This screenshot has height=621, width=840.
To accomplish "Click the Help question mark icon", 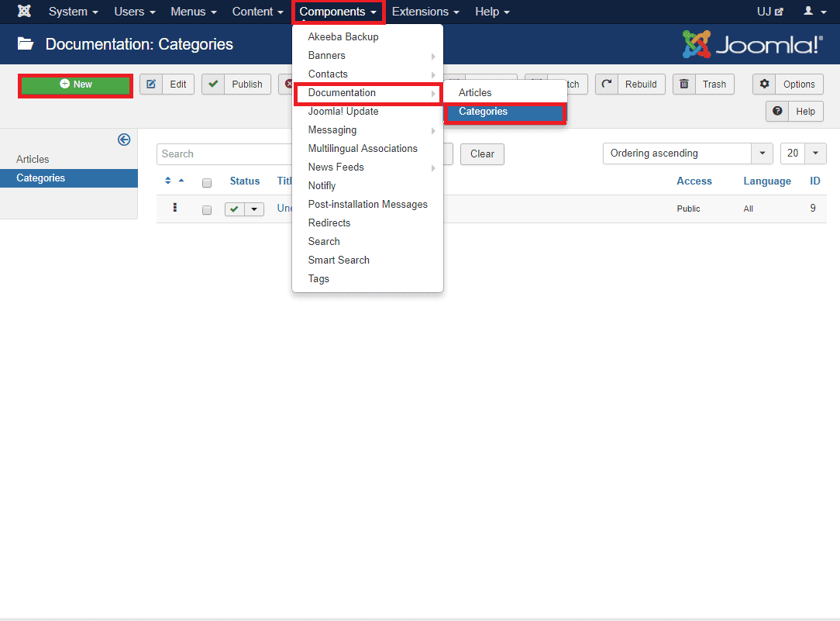I will pos(777,111).
